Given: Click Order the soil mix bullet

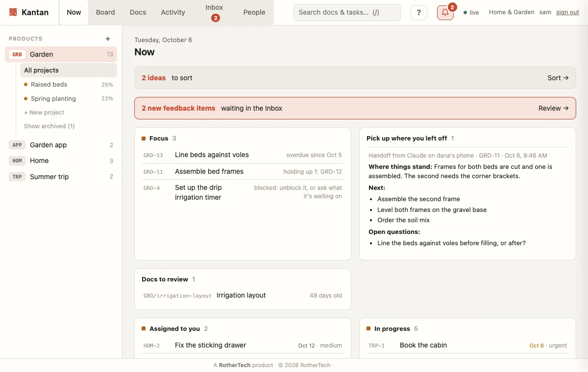Looking at the screenshot, I should pos(403,220).
